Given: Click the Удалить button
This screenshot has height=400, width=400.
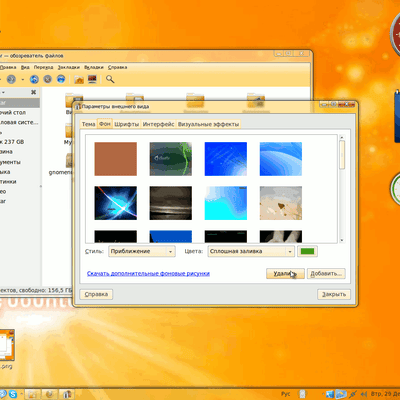Looking at the screenshot, I should coord(285,274).
